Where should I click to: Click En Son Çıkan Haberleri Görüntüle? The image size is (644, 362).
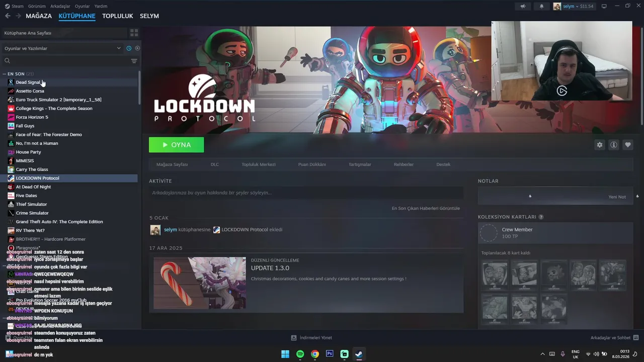pyautogui.click(x=426, y=208)
